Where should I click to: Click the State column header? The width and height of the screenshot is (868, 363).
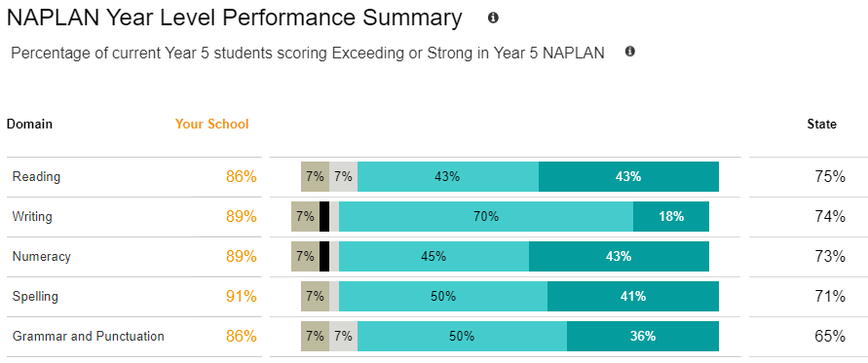[821, 124]
